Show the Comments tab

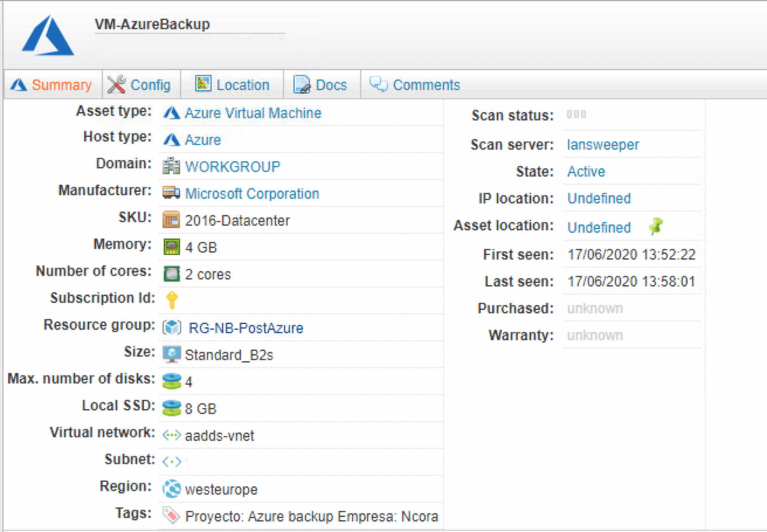[x=415, y=85]
